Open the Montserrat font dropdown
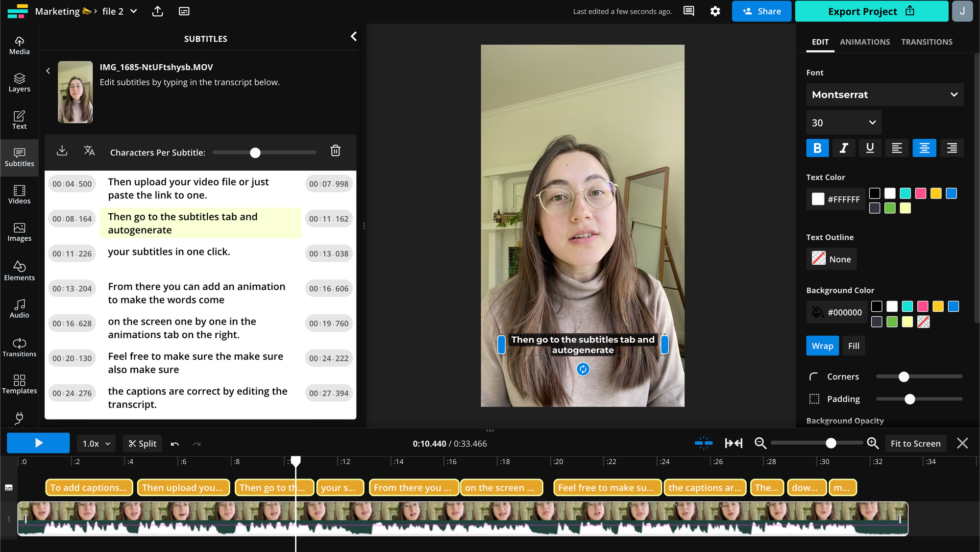Screen dimensions: 980x552 click(x=884, y=95)
